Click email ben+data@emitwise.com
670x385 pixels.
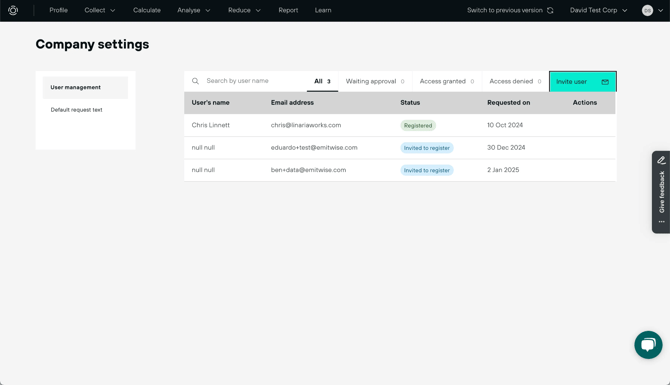pyautogui.click(x=309, y=170)
